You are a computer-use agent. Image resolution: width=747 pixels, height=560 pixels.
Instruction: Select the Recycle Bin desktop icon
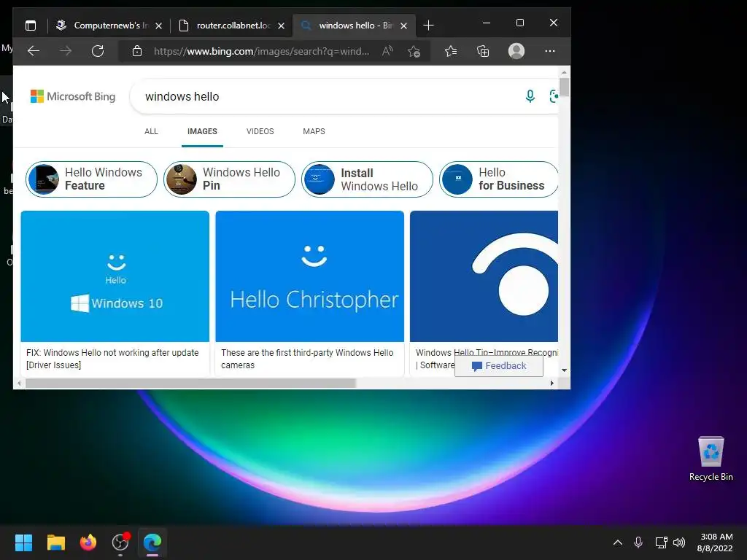[711, 459]
